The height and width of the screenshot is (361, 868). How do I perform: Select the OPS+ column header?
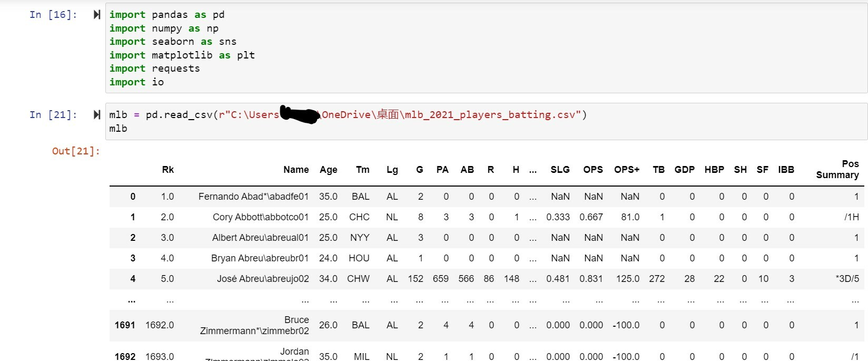coord(626,170)
